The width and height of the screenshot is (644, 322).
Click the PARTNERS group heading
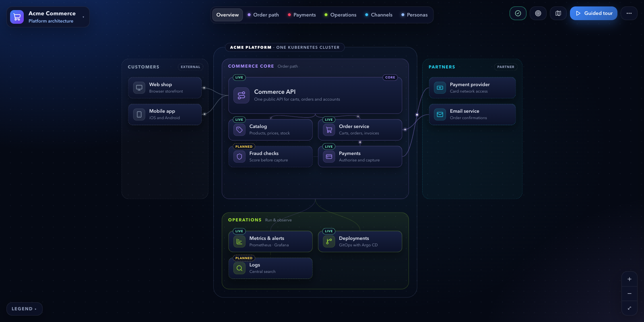[442, 67]
